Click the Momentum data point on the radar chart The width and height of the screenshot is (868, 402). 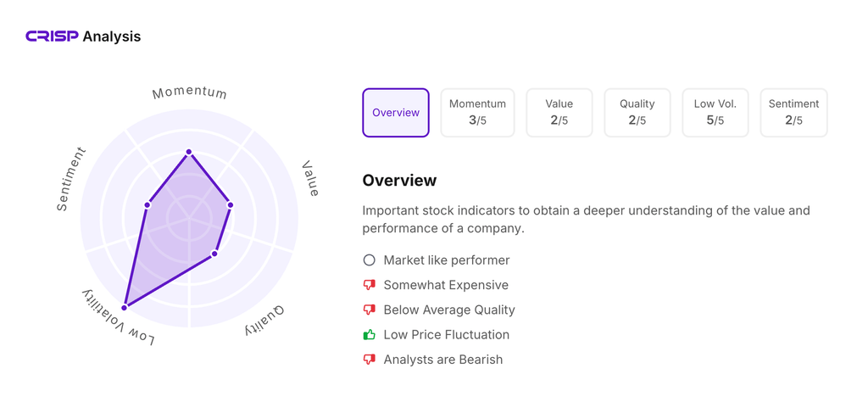pyautogui.click(x=189, y=153)
